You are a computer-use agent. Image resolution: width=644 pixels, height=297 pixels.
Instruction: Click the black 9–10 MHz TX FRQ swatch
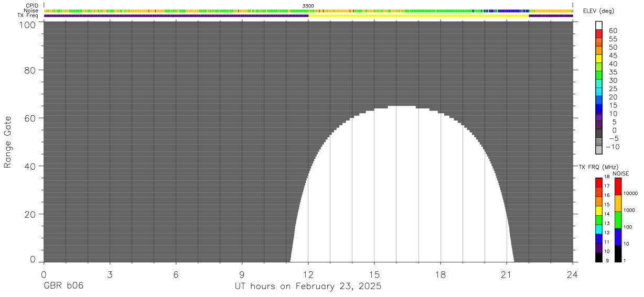click(x=598, y=257)
